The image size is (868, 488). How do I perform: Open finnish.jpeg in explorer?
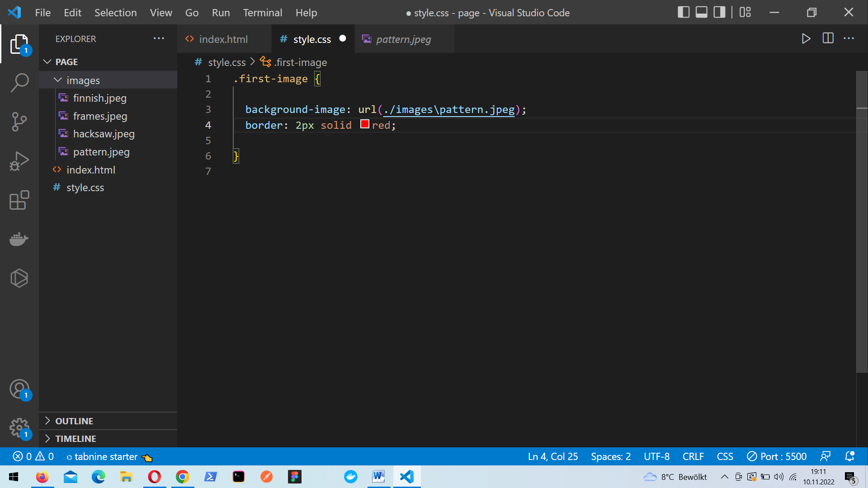click(x=108, y=98)
